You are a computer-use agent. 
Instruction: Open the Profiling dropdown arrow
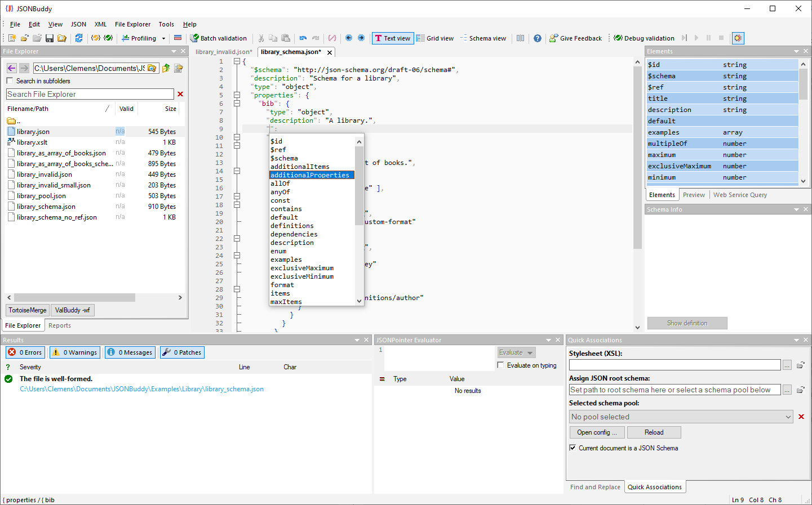click(x=164, y=38)
